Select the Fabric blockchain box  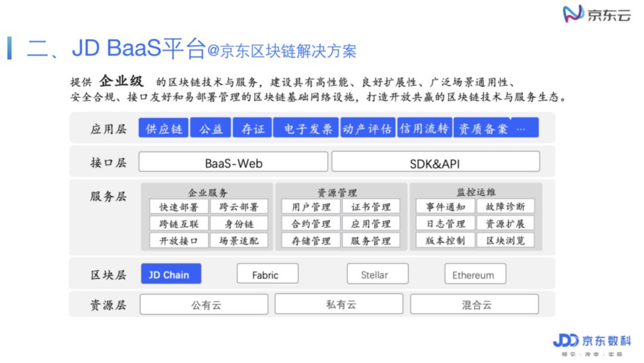(x=267, y=274)
